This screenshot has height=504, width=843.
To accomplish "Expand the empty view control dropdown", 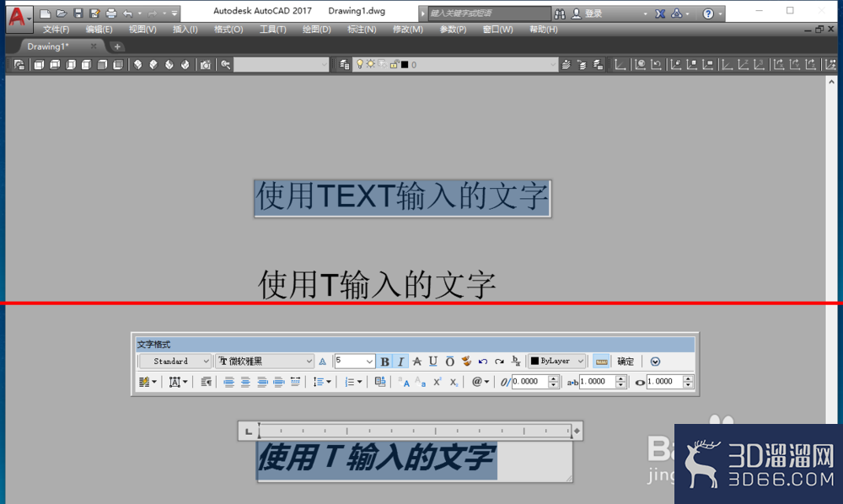I will click(324, 65).
